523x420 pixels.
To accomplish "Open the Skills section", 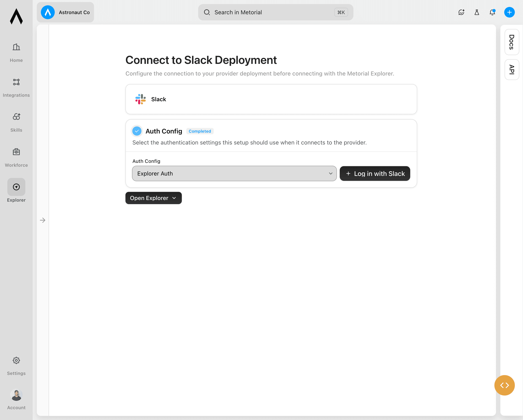I will (x=16, y=123).
